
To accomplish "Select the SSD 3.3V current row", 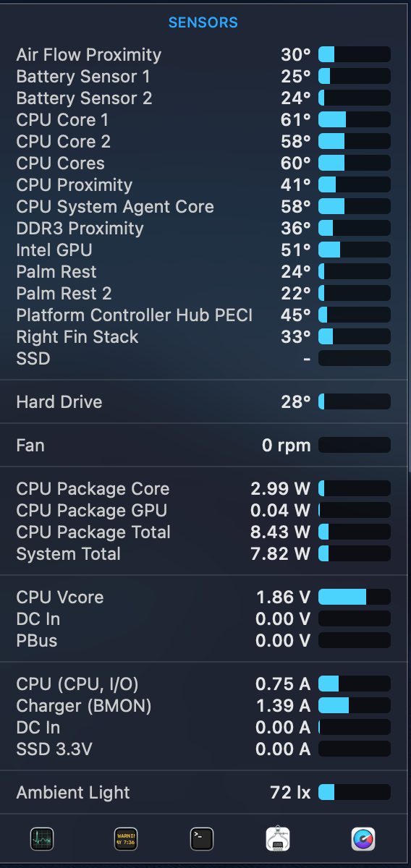I will click(x=203, y=749).
